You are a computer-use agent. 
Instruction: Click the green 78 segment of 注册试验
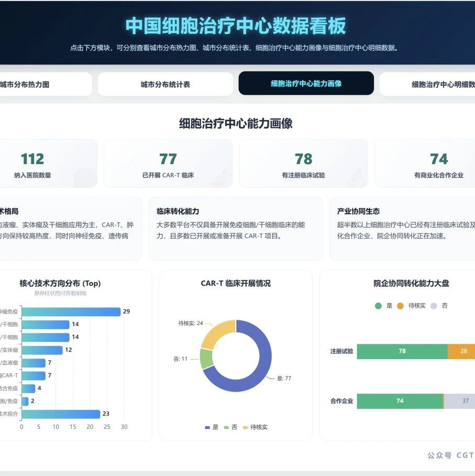tap(402, 351)
